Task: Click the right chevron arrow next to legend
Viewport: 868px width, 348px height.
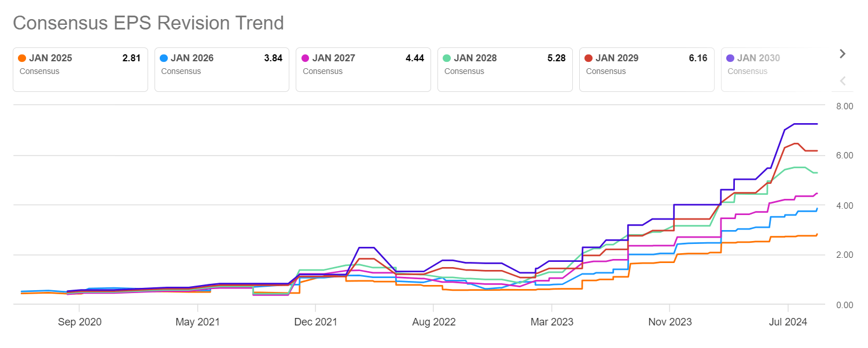Action: (x=843, y=54)
